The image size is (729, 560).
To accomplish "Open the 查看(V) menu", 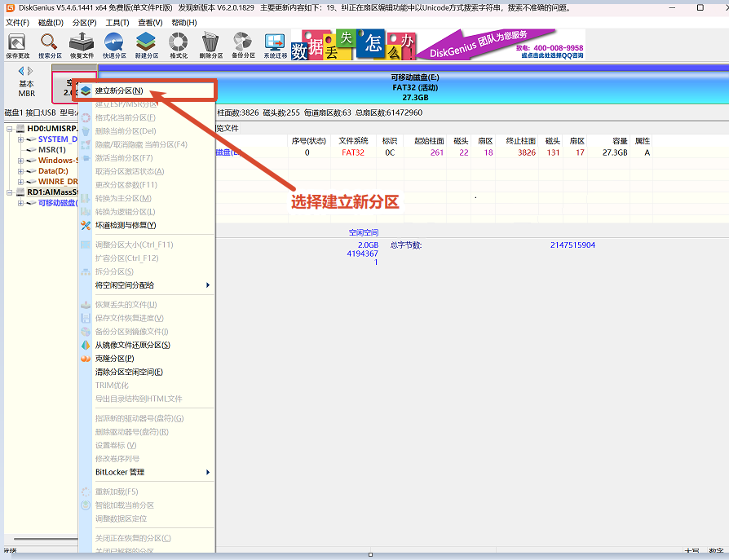I will (150, 23).
